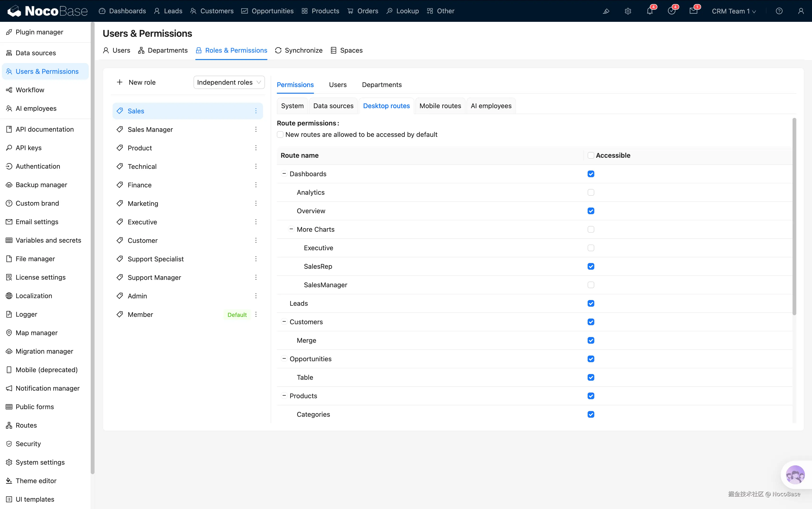The image size is (812, 509).
Task: Click the New role button
Action: click(136, 83)
